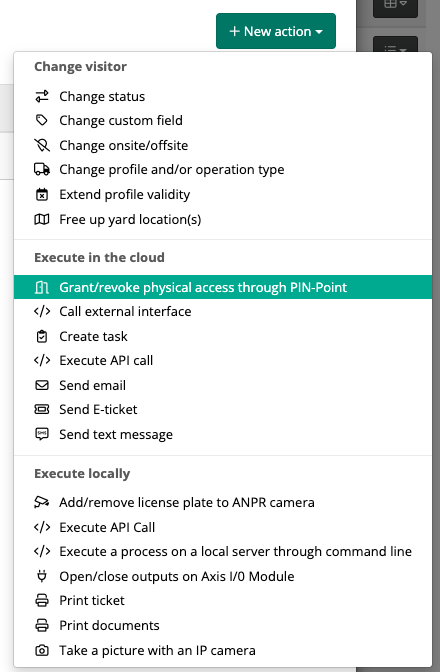The image size is (440, 672).
Task: Open the New action dropdown button
Action: point(276,31)
